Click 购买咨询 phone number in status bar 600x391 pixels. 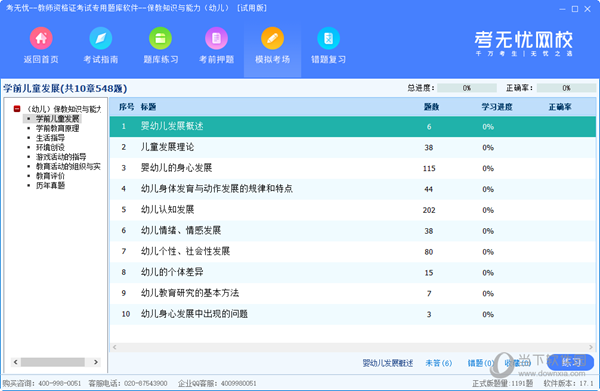click(x=60, y=383)
